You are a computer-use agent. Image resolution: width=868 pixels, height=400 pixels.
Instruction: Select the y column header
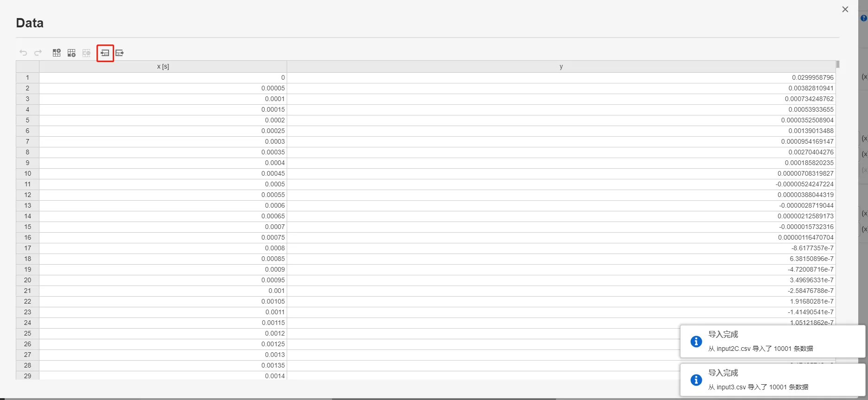click(561, 67)
